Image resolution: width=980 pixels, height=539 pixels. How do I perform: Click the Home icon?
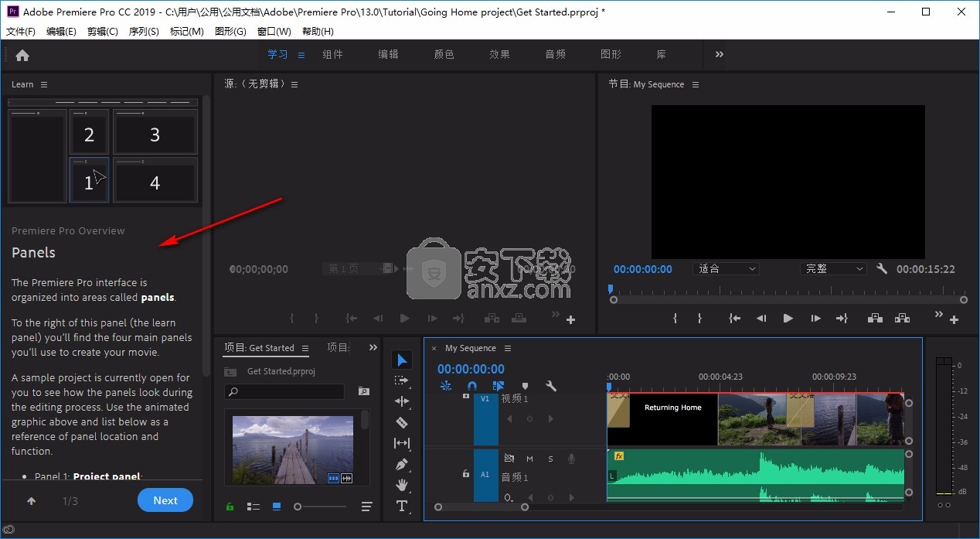click(22, 55)
